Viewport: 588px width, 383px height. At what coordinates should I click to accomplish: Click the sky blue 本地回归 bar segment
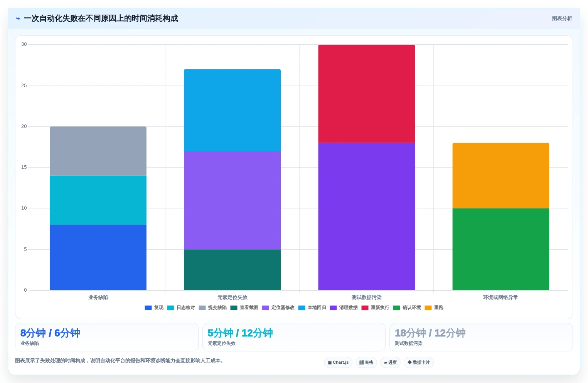coord(232,110)
